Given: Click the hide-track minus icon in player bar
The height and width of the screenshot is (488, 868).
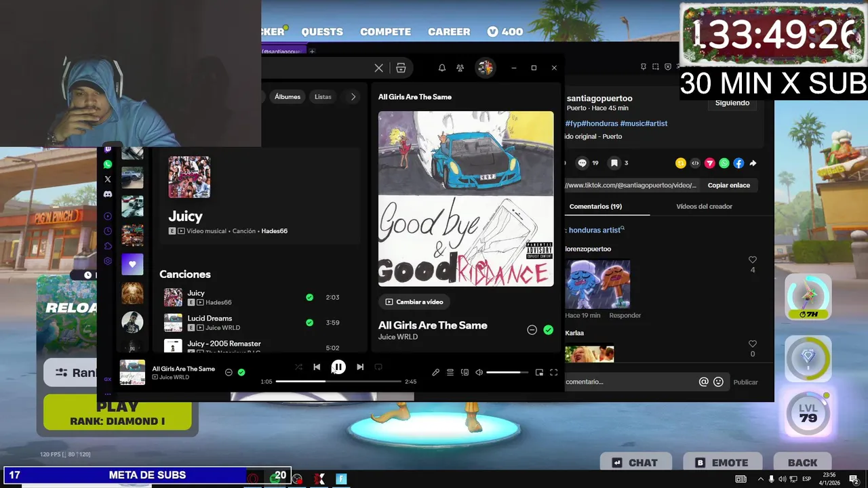Looking at the screenshot, I should [229, 372].
